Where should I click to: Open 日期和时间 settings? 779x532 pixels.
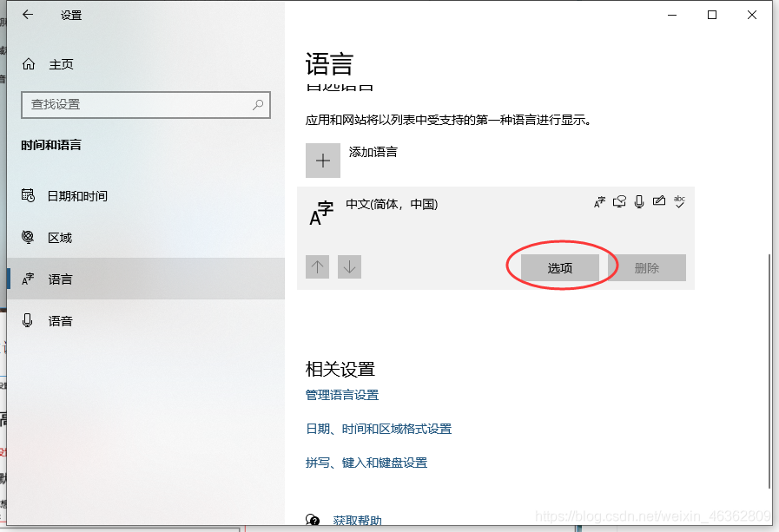point(146,196)
